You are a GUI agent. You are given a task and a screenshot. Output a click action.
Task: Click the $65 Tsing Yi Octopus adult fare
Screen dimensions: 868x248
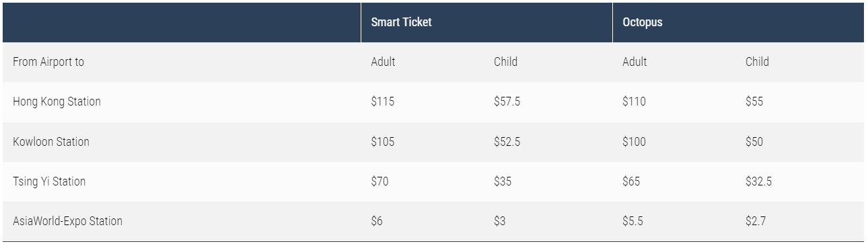tap(631, 181)
